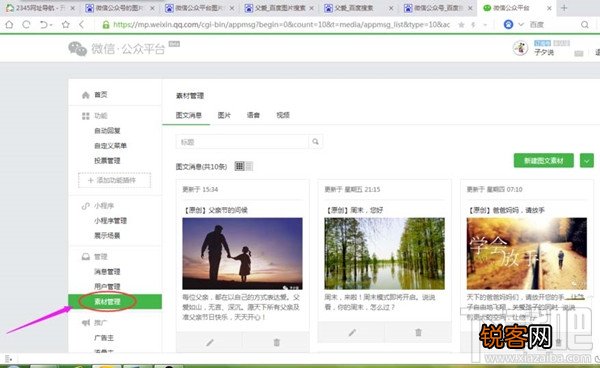Image resolution: width=600 pixels, height=368 pixels.
Task: Go back with the left chevron icon
Action: [81, 25]
